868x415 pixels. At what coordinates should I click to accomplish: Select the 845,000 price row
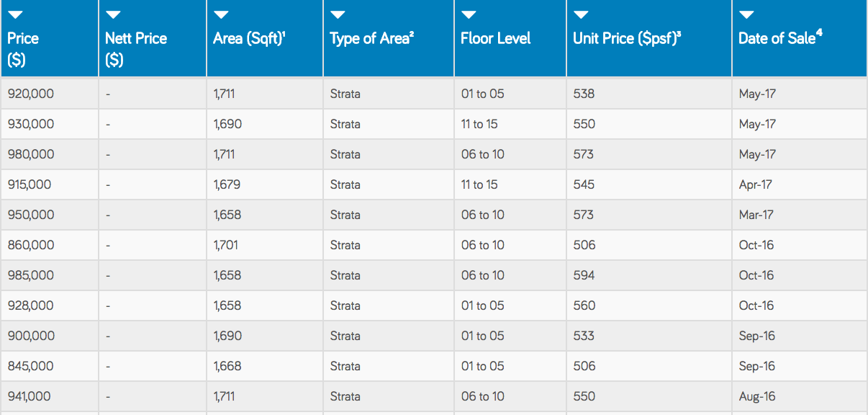pos(434,366)
